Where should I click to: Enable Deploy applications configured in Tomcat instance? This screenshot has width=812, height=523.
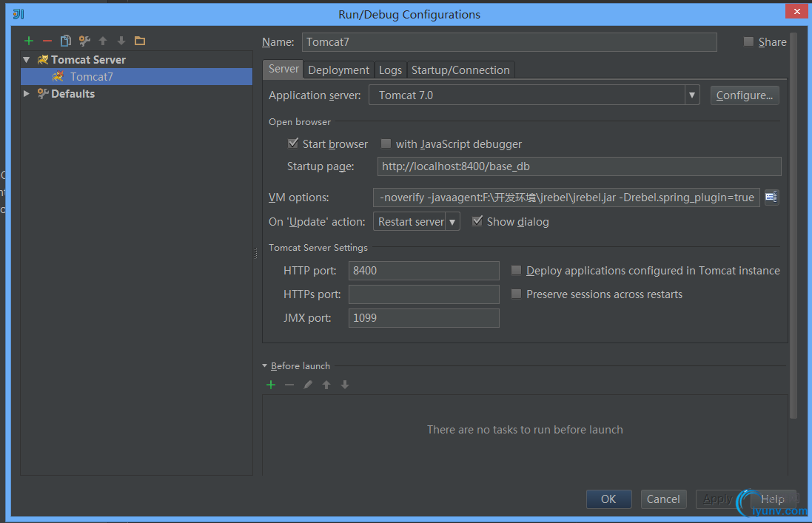pos(516,270)
